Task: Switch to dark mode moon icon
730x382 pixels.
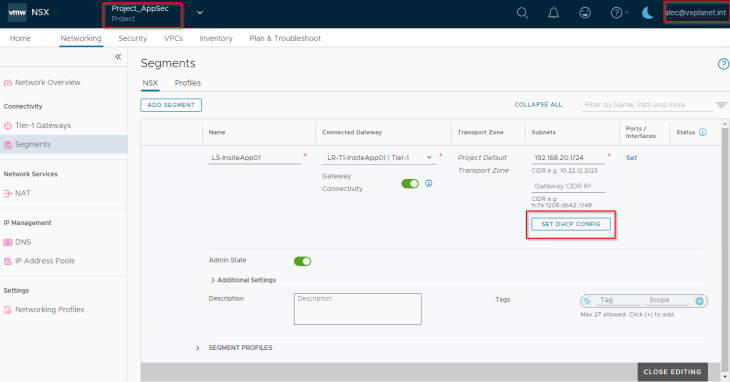Action: [x=648, y=13]
